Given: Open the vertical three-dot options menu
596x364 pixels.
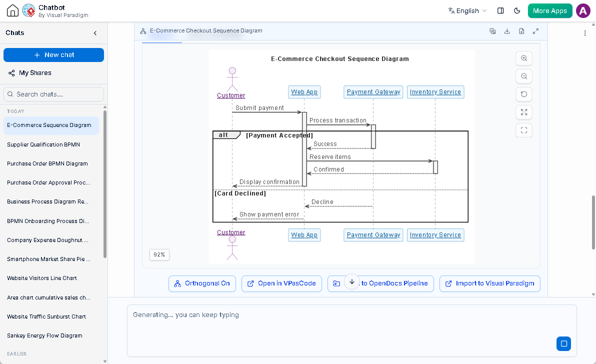Looking at the screenshot, I should point(585,33).
